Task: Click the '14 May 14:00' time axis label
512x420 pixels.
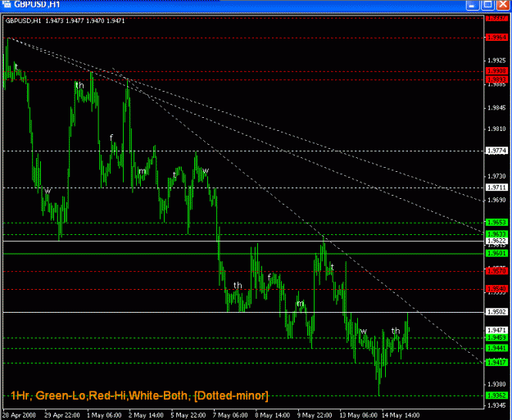Action: 401,415
